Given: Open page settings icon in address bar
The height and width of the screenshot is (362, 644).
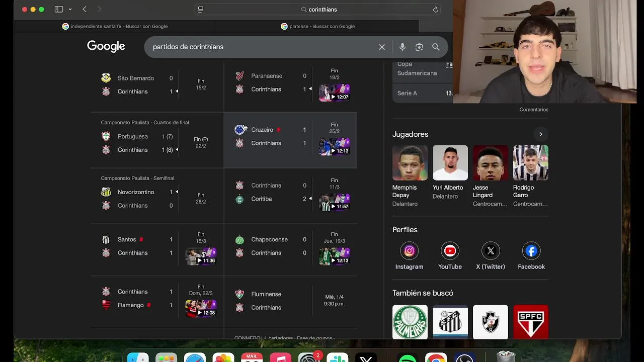Looking at the screenshot, I should pyautogui.click(x=201, y=9).
